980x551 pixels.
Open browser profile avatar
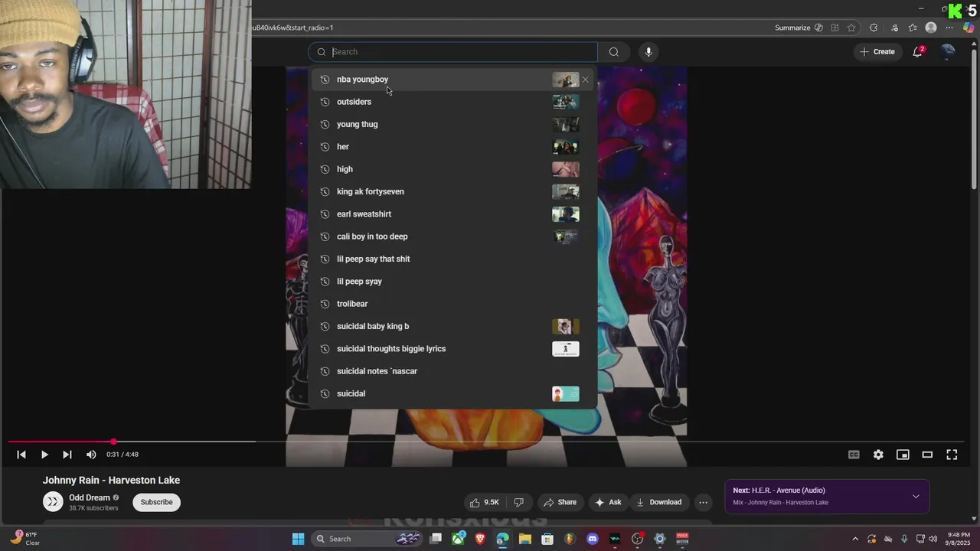click(931, 28)
